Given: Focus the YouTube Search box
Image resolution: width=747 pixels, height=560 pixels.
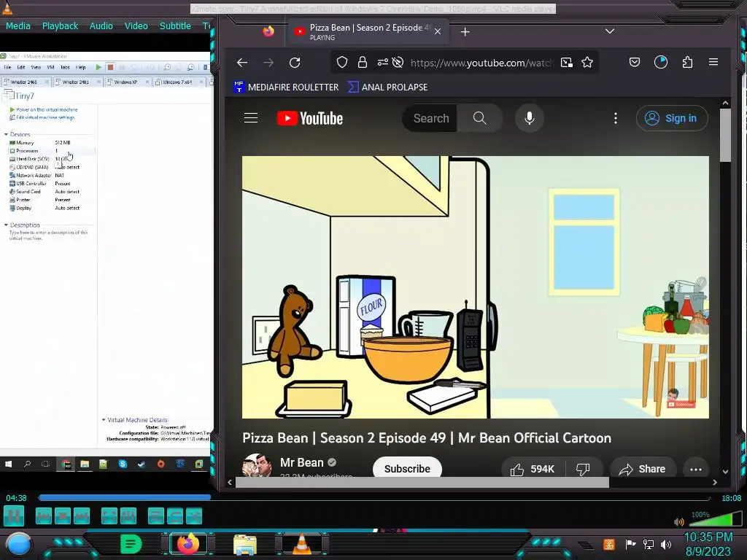Looking at the screenshot, I should 430,118.
